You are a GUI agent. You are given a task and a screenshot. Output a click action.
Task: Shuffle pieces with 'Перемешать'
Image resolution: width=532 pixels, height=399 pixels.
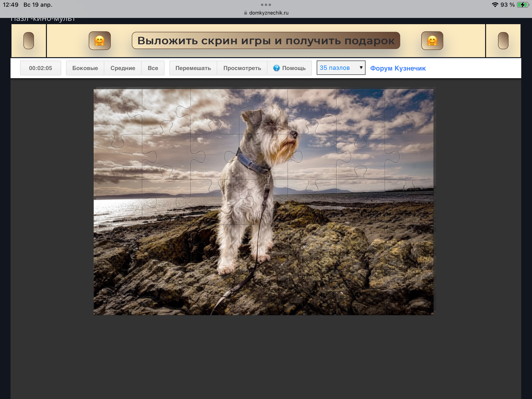pos(193,68)
